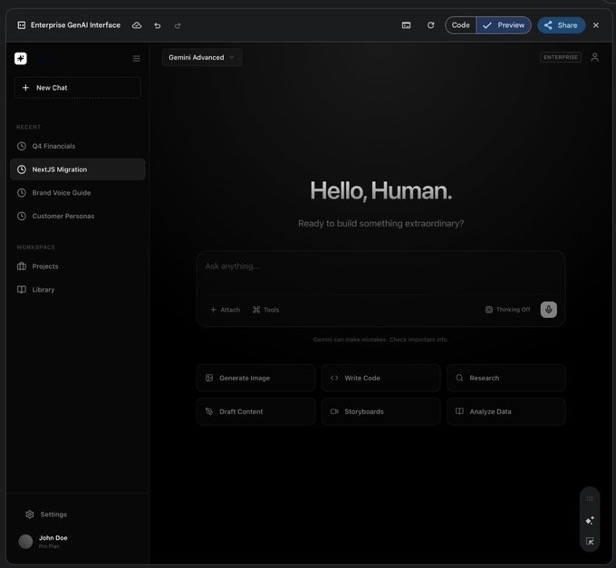Click the undo arrow in top bar
616x568 pixels.
click(157, 25)
